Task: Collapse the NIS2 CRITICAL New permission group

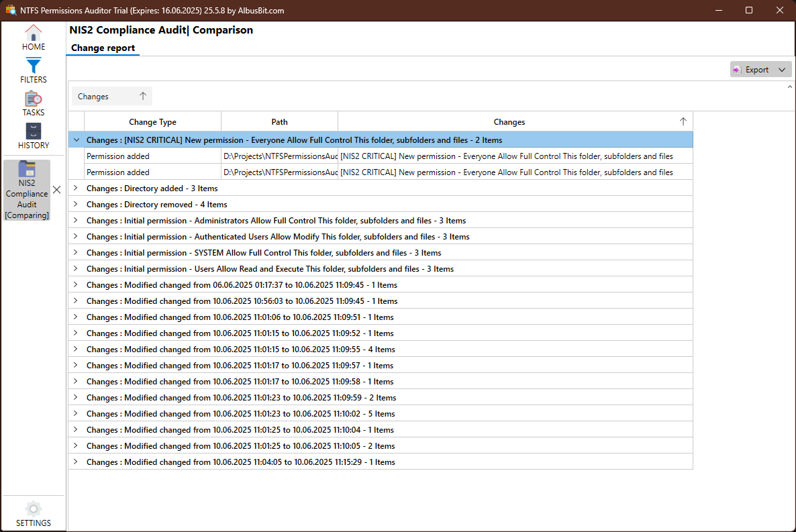Action: (x=77, y=140)
